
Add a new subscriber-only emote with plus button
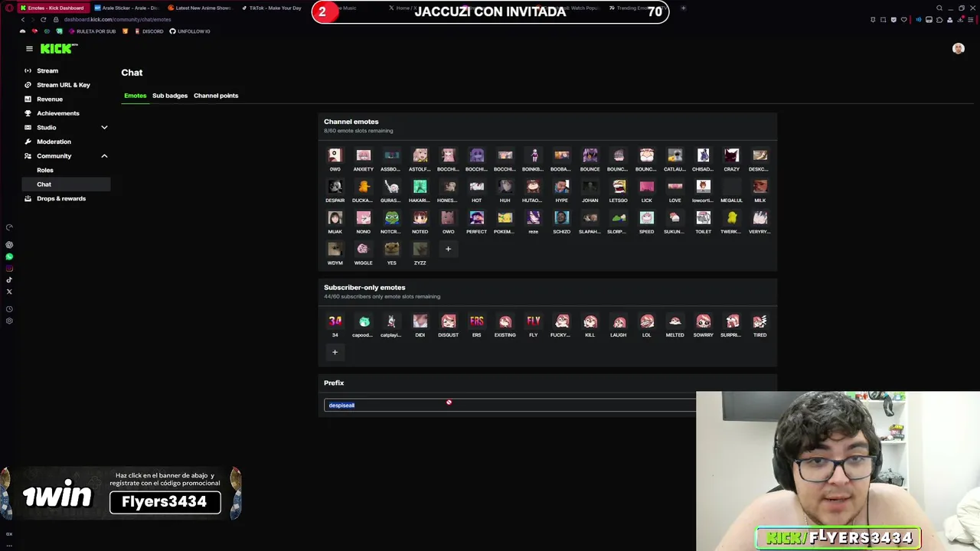[335, 352]
